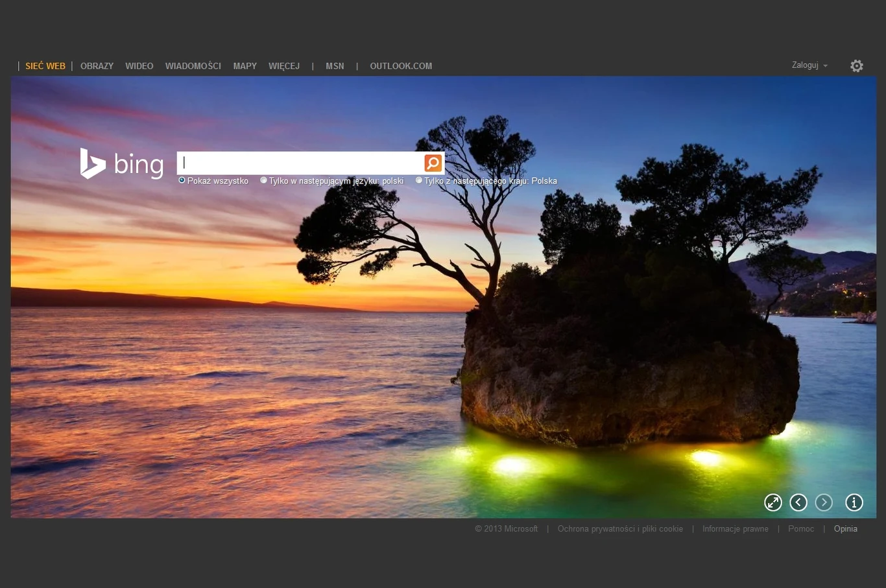Expand the Zaloguj sign-in dropdown

809,65
